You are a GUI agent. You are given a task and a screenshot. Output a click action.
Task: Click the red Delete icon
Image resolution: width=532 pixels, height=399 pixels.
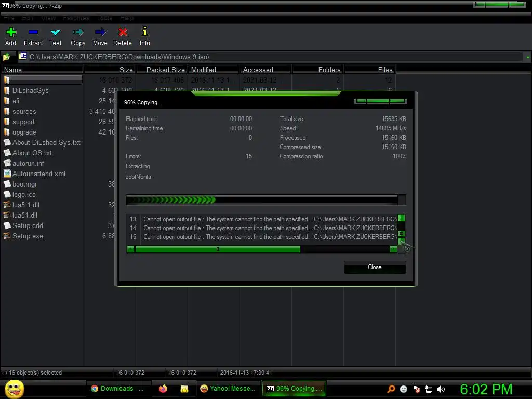[123, 32]
